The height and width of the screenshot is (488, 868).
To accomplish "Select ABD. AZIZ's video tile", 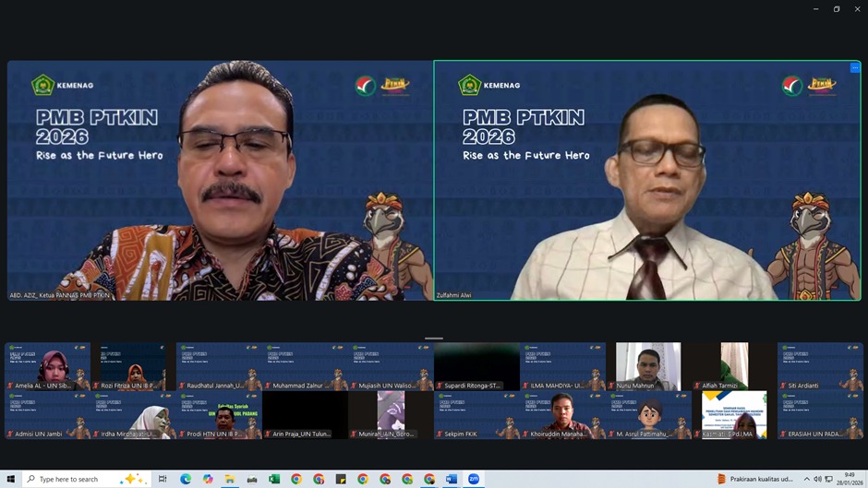I will (220, 180).
